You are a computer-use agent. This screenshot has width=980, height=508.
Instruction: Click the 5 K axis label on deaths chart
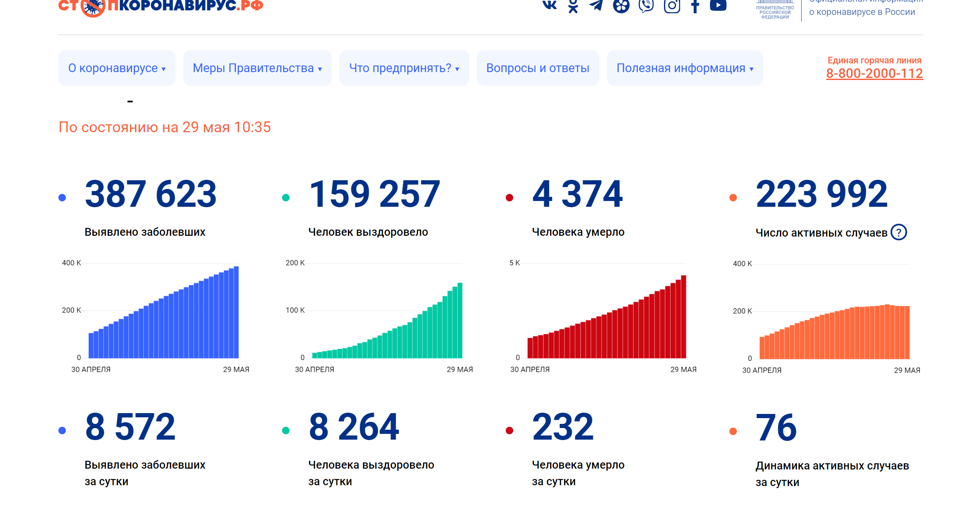point(514,263)
